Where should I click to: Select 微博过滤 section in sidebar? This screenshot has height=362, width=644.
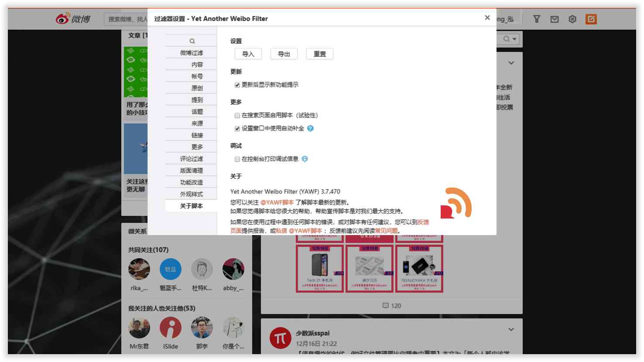point(191,53)
